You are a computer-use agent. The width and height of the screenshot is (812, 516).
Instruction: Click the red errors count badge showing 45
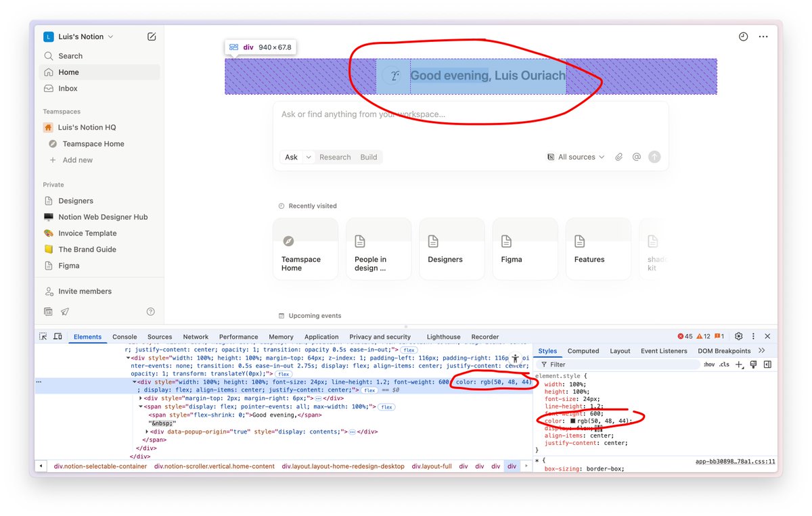[x=685, y=337]
